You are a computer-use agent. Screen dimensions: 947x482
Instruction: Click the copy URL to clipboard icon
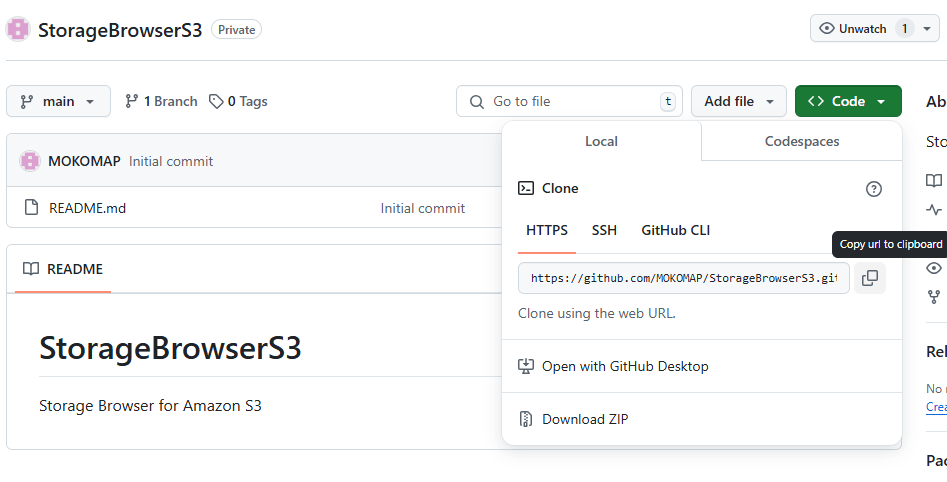pyautogui.click(x=870, y=278)
